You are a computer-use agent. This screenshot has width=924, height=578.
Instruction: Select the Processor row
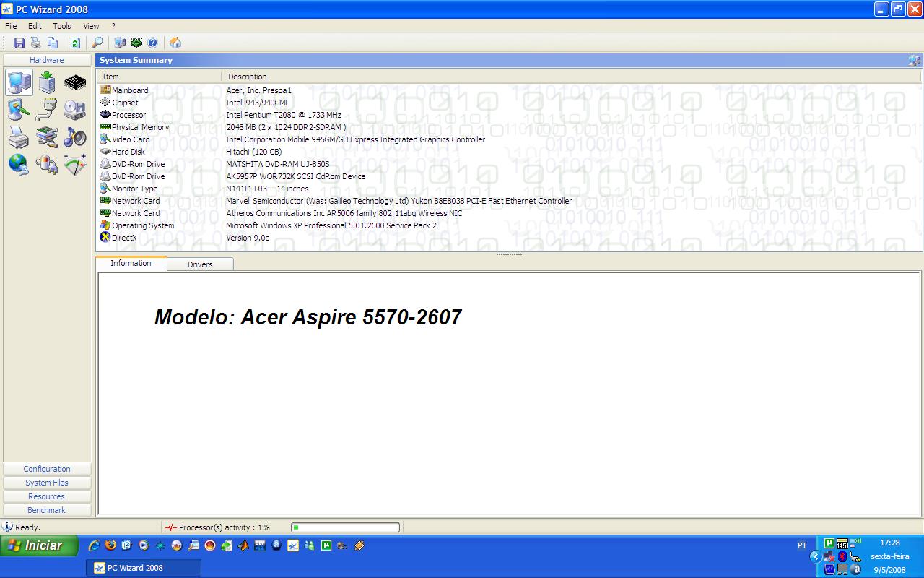509,115
